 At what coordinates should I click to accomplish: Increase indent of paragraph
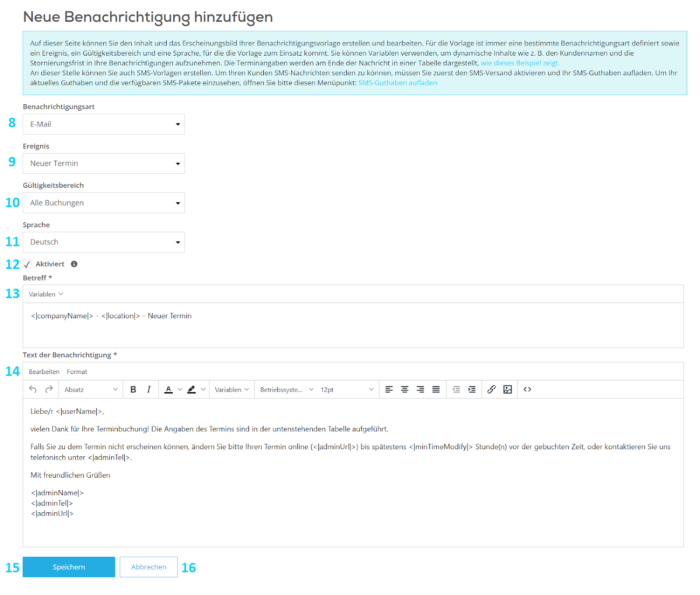tap(472, 389)
